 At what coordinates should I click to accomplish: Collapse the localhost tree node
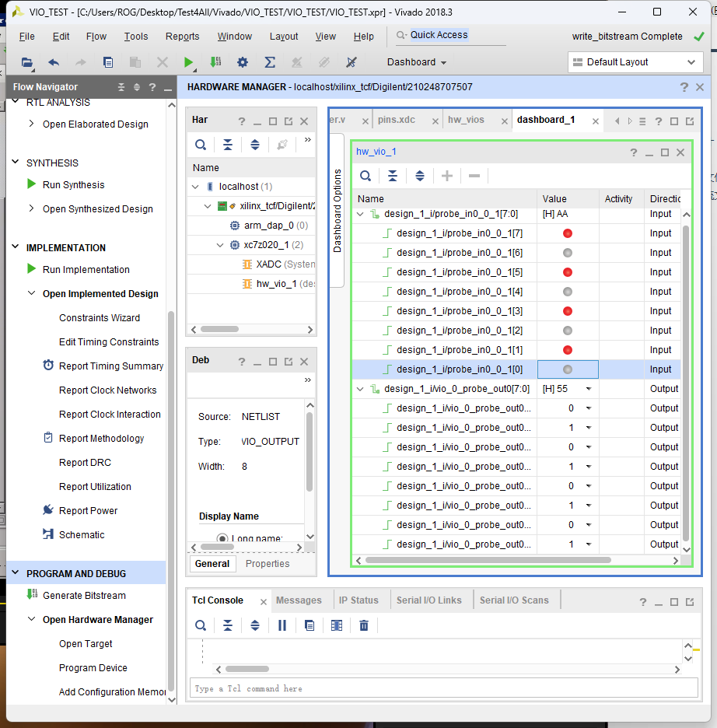pos(195,187)
